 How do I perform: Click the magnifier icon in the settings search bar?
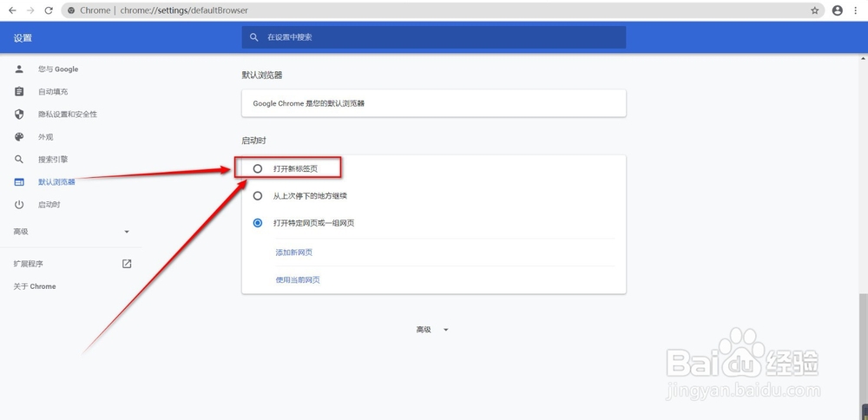[254, 37]
